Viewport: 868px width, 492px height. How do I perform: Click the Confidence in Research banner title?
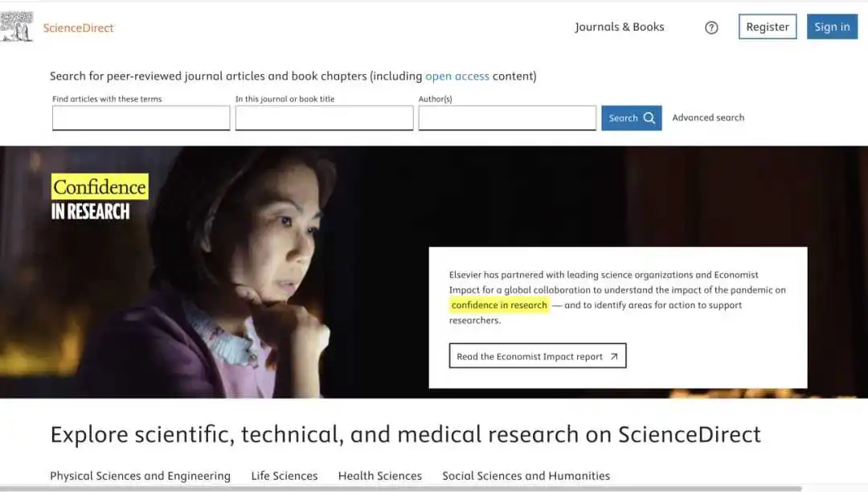coord(100,198)
